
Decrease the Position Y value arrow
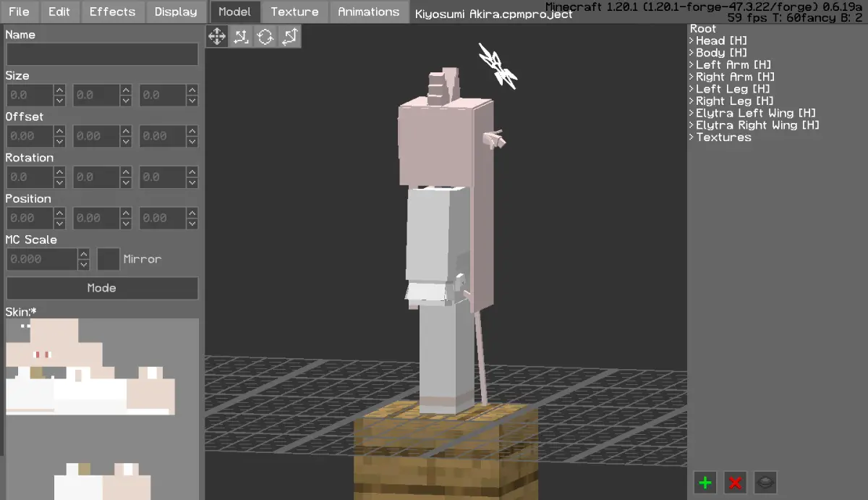(x=126, y=224)
